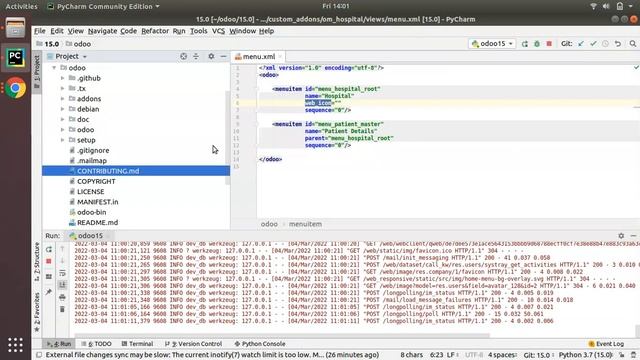The height and width of the screenshot is (360, 640).
Task: Click the Git: 15.0 branch widget
Action: (x=537, y=355)
